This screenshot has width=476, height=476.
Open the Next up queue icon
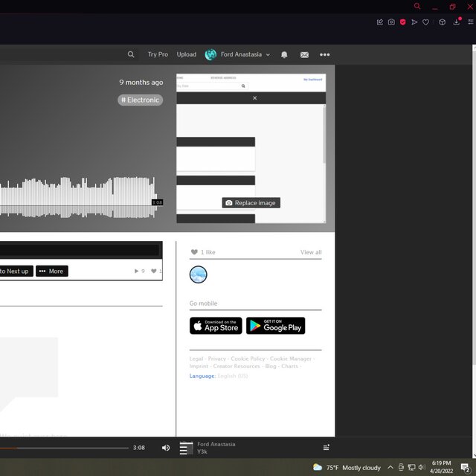[x=326, y=448]
